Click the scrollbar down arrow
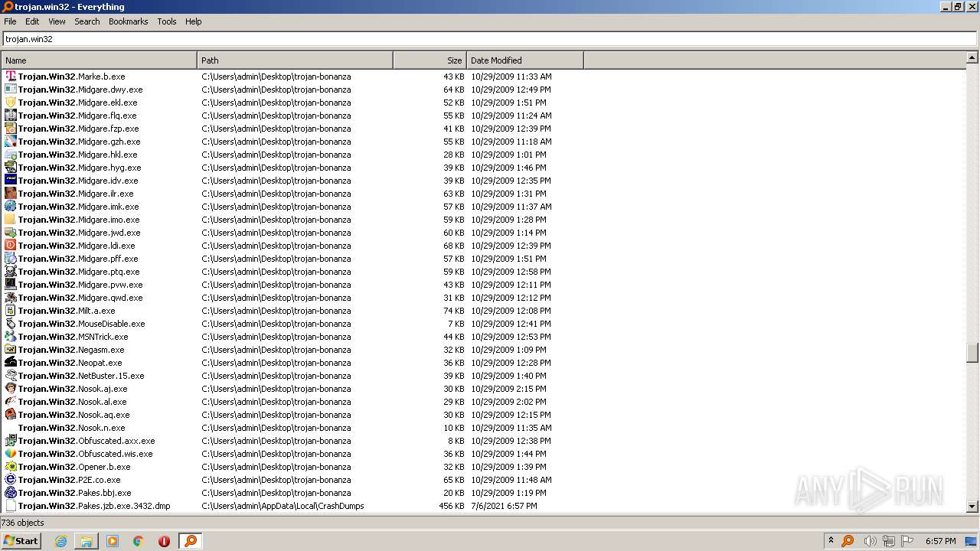This screenshot has height=551, width=980. (x=972, y=506)
